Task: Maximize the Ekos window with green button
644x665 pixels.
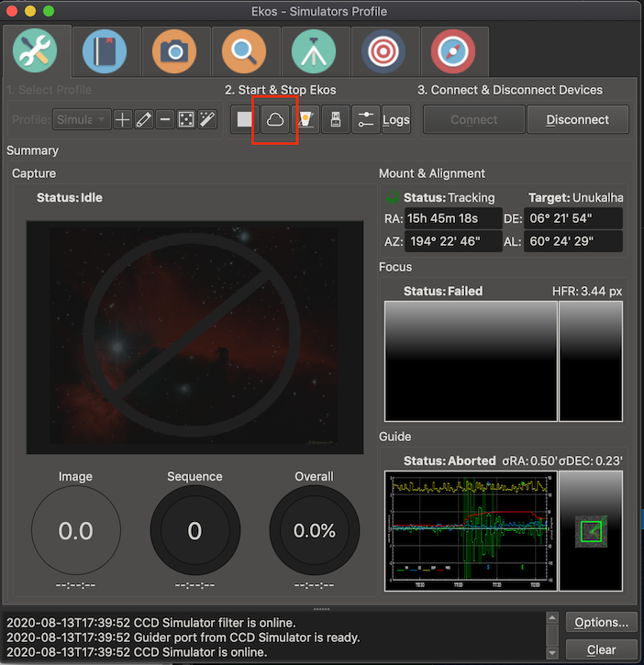Action: click(x=49, y=11)
